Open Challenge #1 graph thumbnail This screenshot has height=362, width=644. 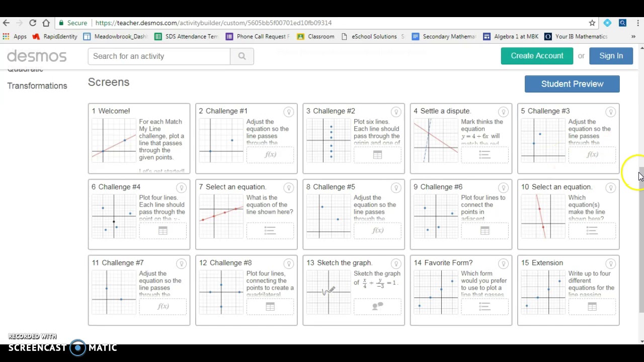coord(221,141)
